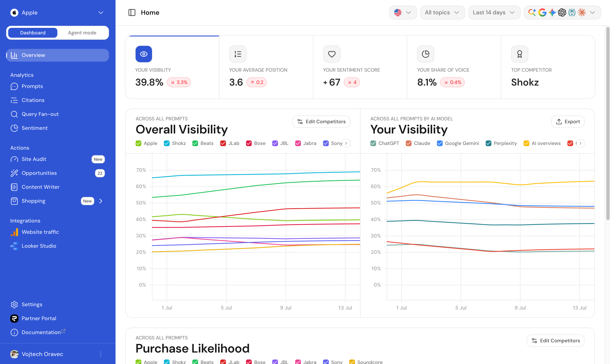Click the 22 badge next to Opportunities
This screenshot has height=364, width=610.
pyautogui.click(x=100, y=173)
